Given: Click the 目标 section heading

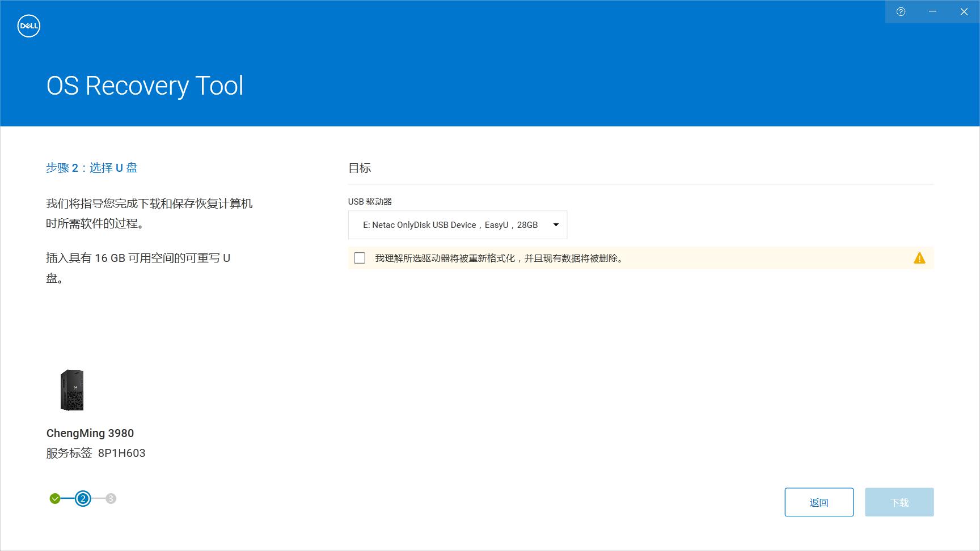Looking at the screenshot, I should [360, 168].
